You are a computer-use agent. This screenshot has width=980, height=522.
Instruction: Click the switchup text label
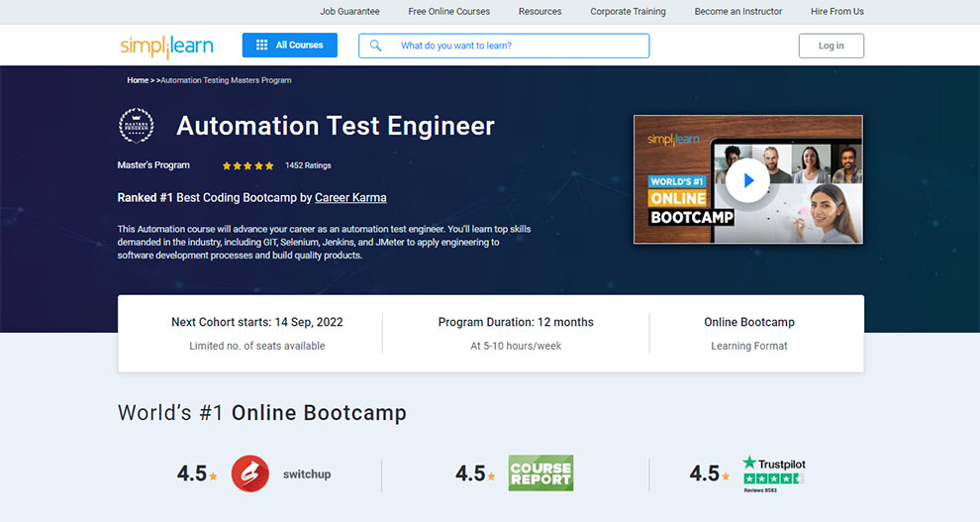pyautogui.click(x=307, y=474)
